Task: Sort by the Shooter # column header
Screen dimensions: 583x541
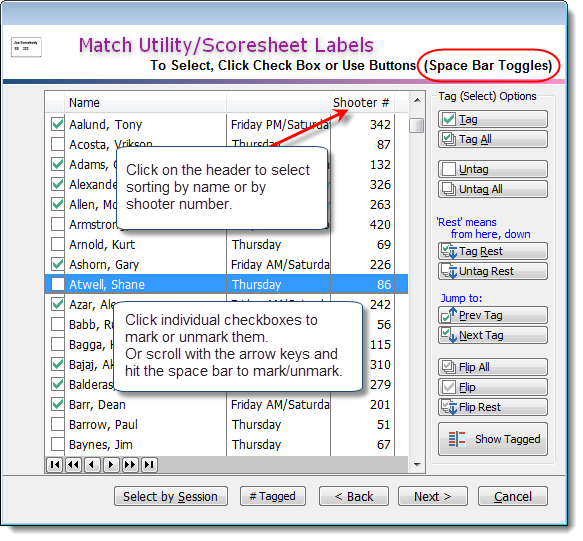Action: point(362,103)
